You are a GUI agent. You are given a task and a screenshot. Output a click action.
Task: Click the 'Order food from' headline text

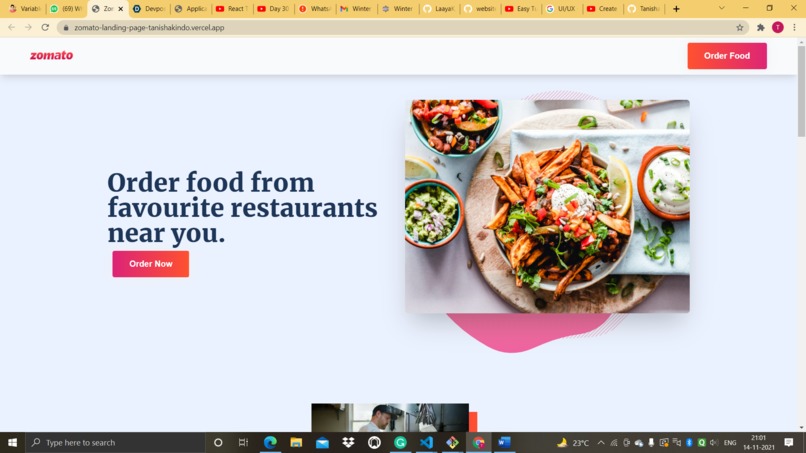tap(211, 183)
